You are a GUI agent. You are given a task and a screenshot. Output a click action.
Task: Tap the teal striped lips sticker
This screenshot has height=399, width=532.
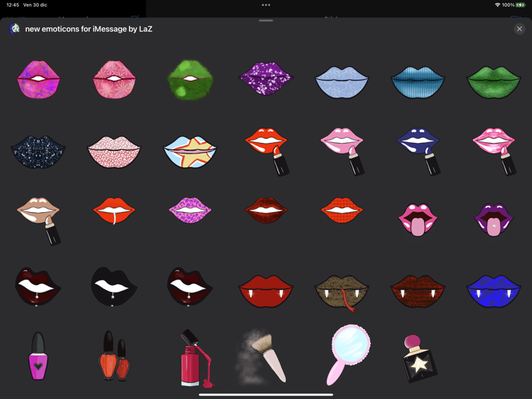pyautogui.click(x=418, y=82)
